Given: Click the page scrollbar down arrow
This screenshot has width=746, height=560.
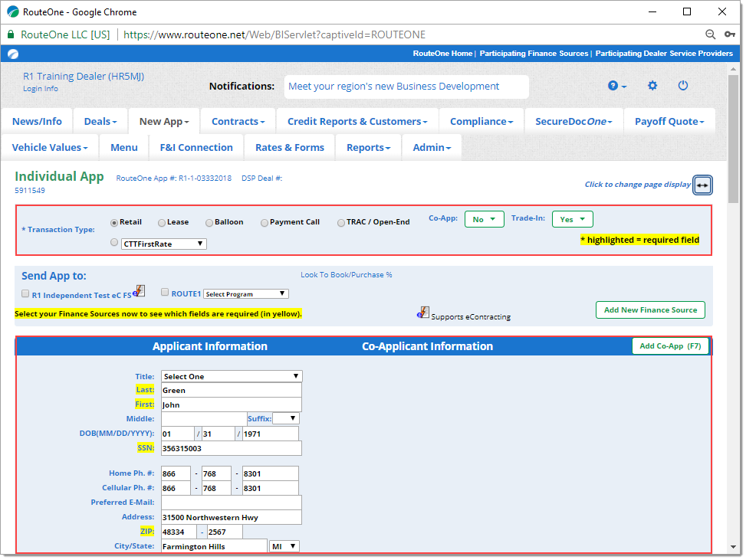Looking at the screenshot, I should 733,547.
